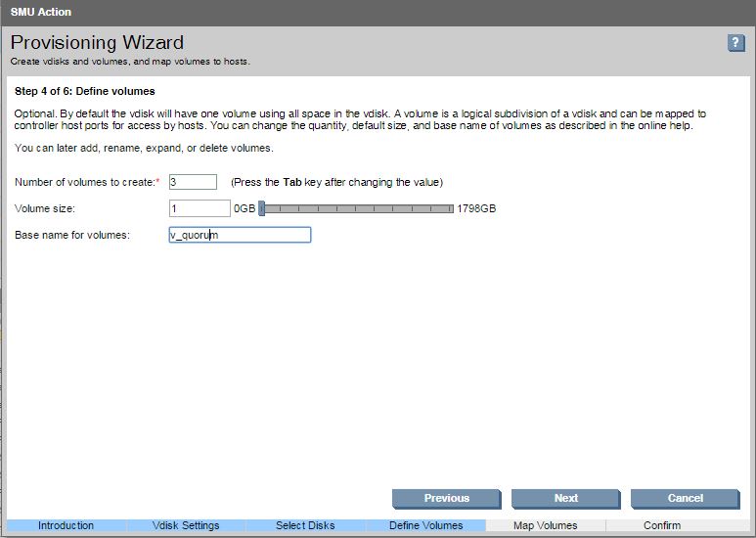Grab the volume size slider handle
Screen dimensions: 756x538
[x=262, y=208]
